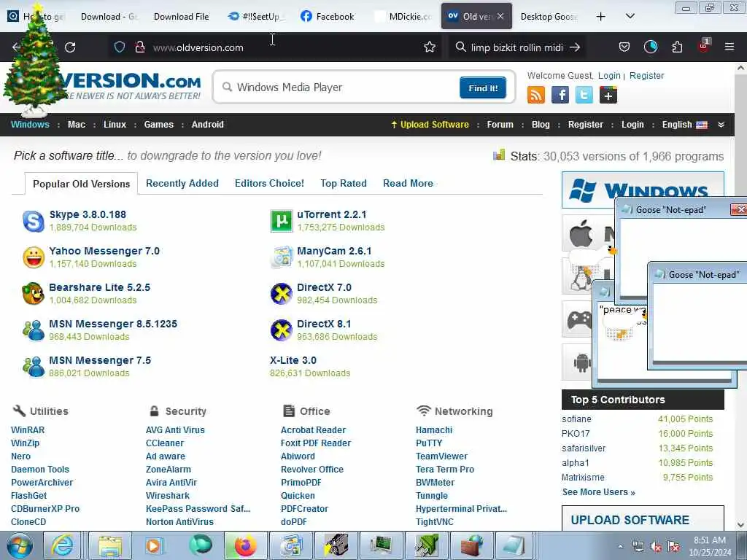747x560 pixels.
Task: Click the Upload Software link
Action: click(430, 125)
